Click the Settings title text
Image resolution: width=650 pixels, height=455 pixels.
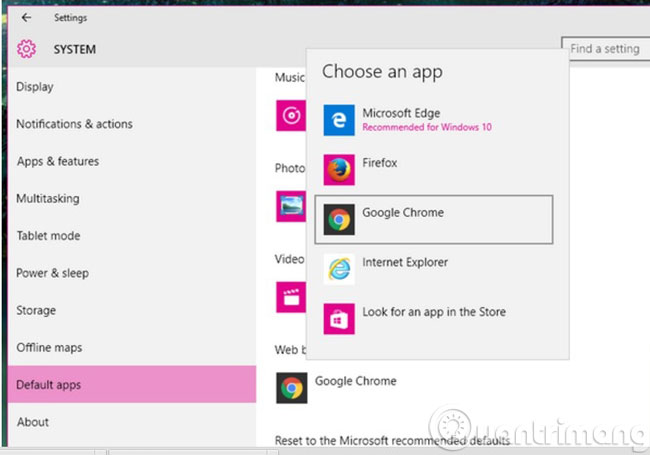(70, 18)
